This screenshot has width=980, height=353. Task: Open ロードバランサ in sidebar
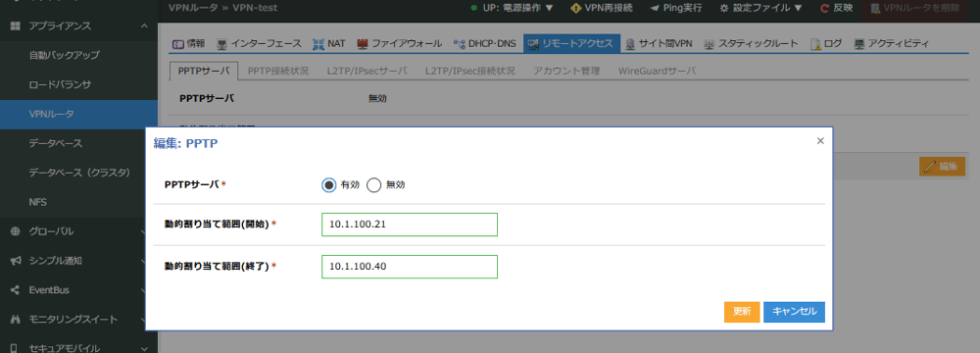tap(78, 84)
